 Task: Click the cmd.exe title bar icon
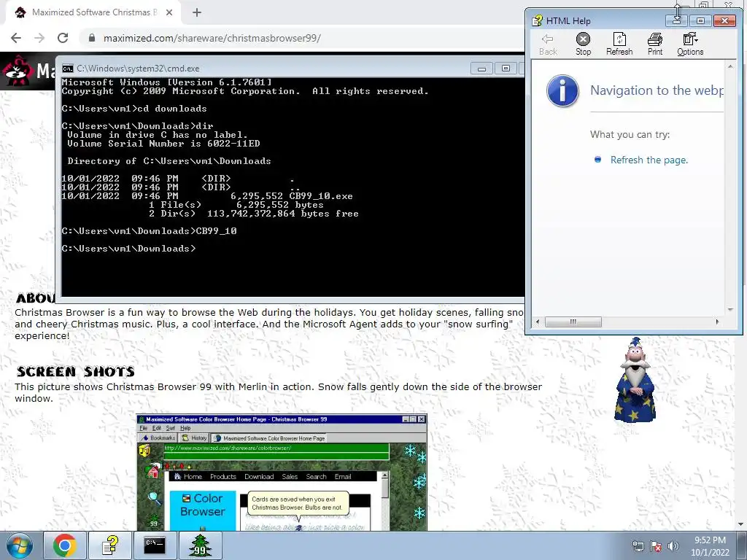tap(68, 69)
